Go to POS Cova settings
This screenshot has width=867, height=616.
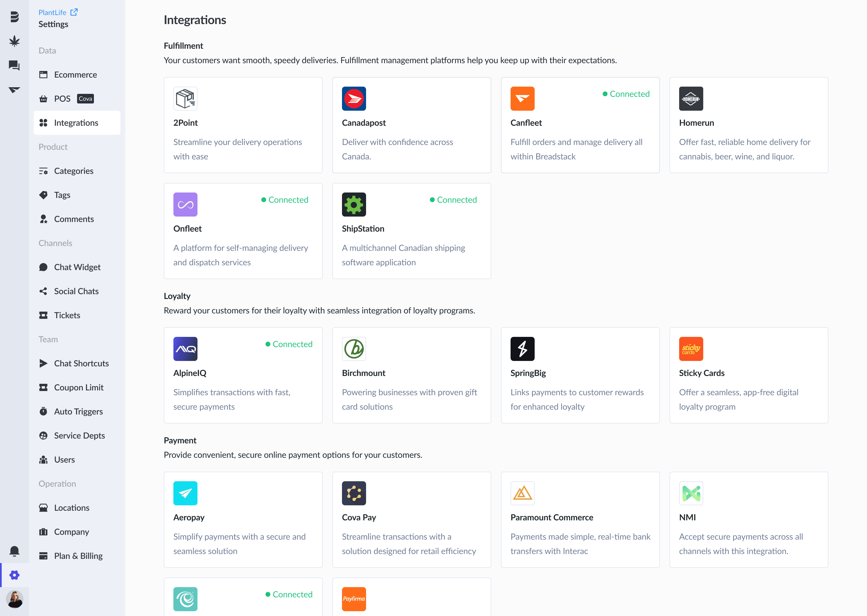67,99
